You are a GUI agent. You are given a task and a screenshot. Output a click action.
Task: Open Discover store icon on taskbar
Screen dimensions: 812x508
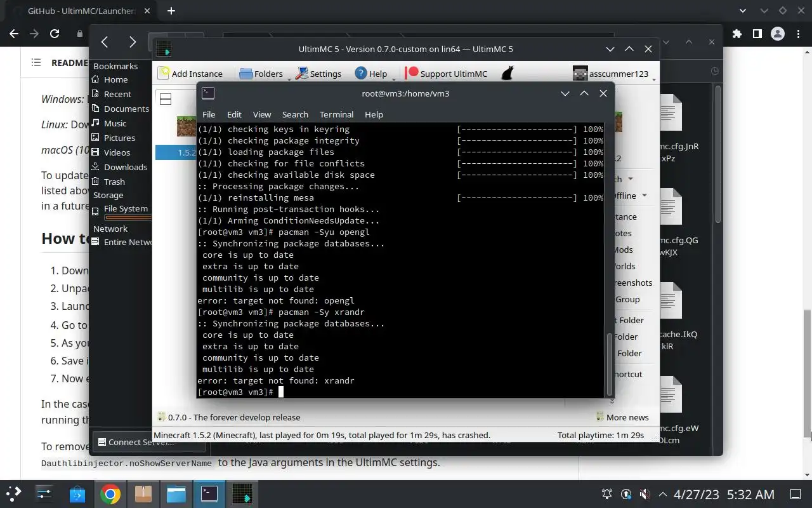coord(77,493)
